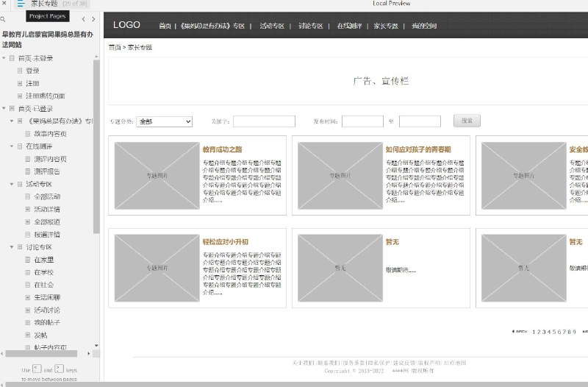Click the search magnifier icon in sidebar
This screenshot has height=387, width=588.
point(3,19)
